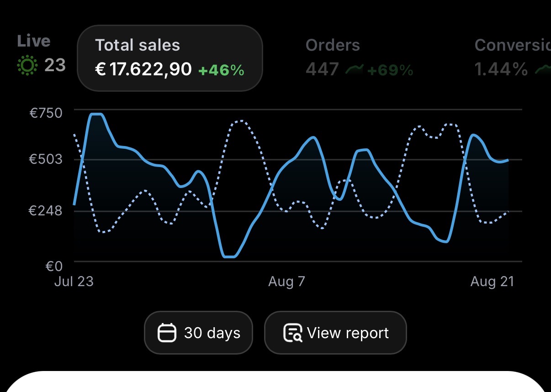Click the Jul 23 axis label

74,282
